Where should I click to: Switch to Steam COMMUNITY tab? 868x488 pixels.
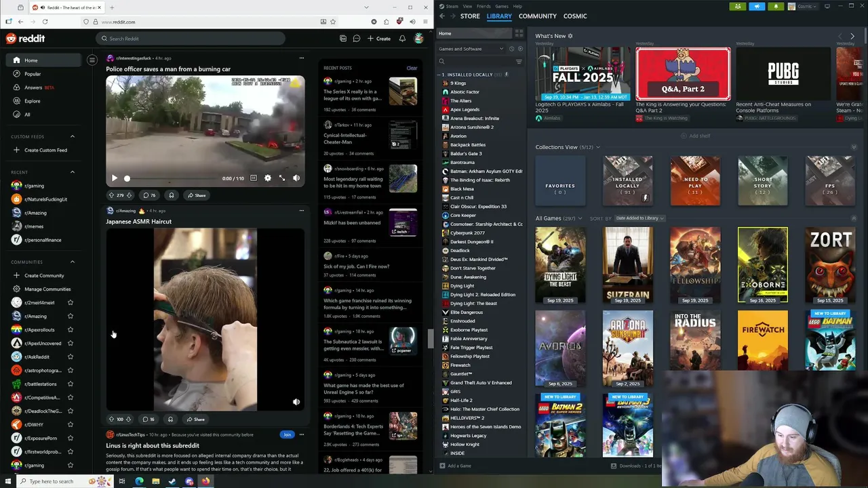pos(537,16)
